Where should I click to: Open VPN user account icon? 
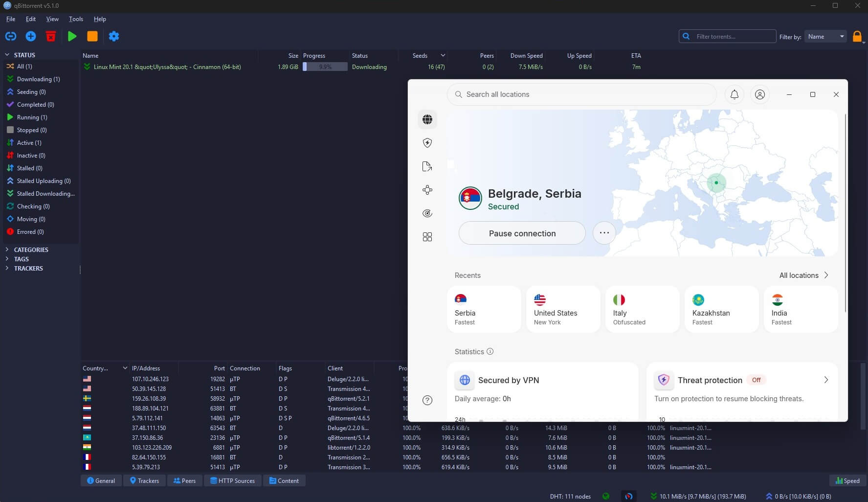(x=760, y=94)
